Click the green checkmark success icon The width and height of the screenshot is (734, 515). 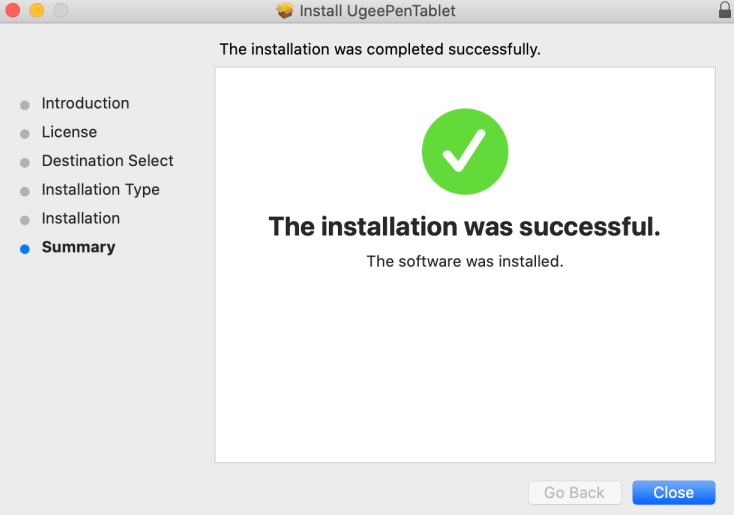pyautogui.click(x=465, y=151)
